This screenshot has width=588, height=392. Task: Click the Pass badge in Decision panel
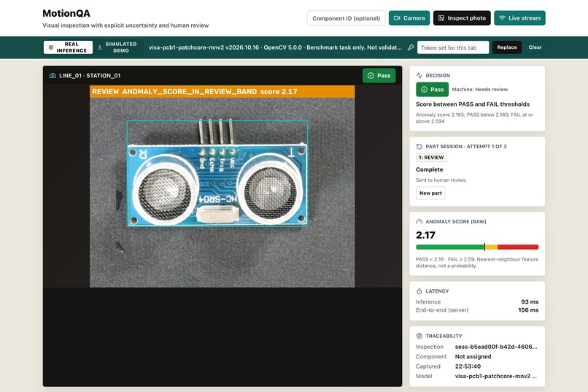432,89
